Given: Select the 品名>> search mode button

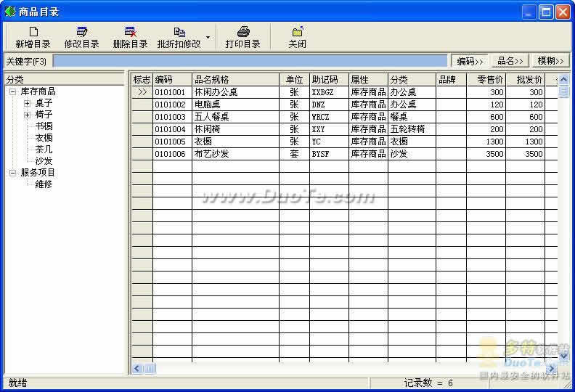Looking at the screenshot, I should click(x=510, y=61).
